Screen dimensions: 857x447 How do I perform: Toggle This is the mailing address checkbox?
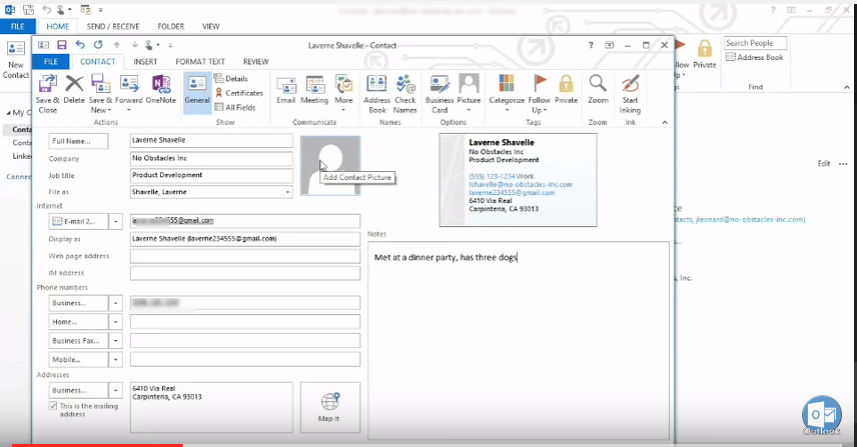[53, 405]
